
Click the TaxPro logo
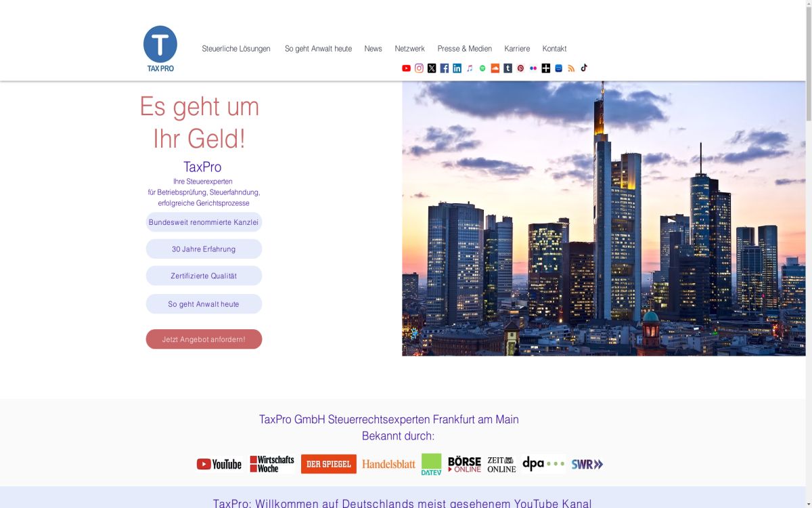pos(160,46)
